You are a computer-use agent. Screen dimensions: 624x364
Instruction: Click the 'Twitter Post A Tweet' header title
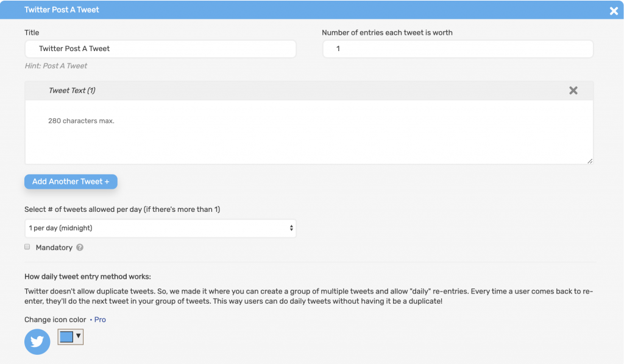62,10
